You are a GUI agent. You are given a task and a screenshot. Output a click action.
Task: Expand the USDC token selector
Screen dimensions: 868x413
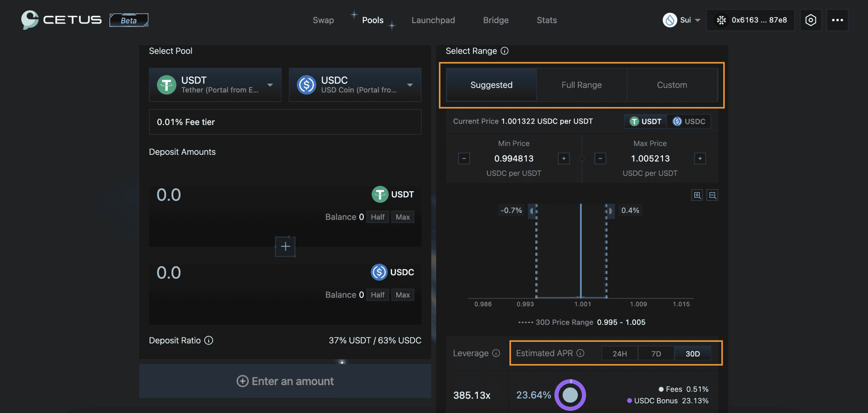355,84
